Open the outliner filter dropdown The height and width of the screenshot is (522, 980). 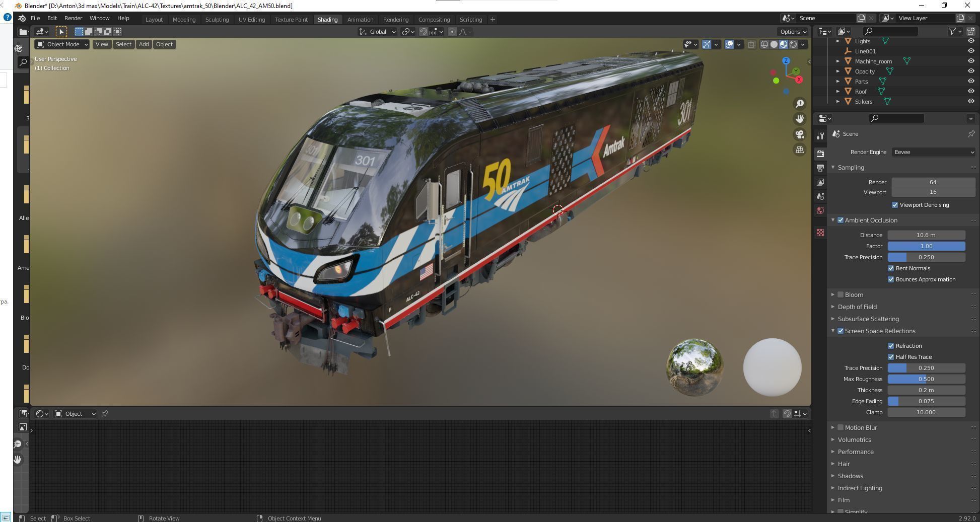pos(954,31)
